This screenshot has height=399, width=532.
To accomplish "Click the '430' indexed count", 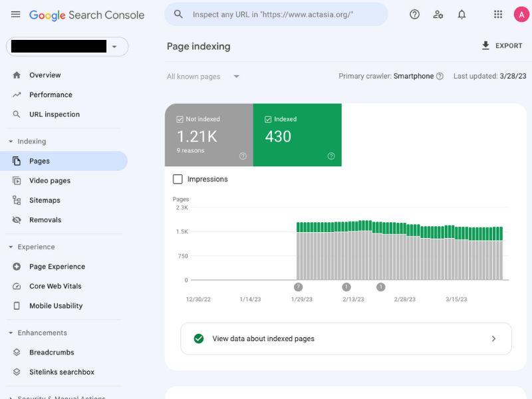I will tap(278, 136).
